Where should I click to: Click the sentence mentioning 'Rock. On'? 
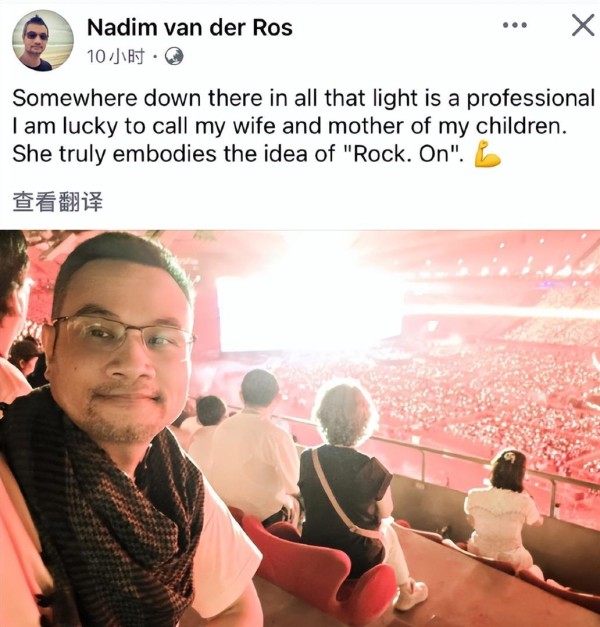[238, 154]
